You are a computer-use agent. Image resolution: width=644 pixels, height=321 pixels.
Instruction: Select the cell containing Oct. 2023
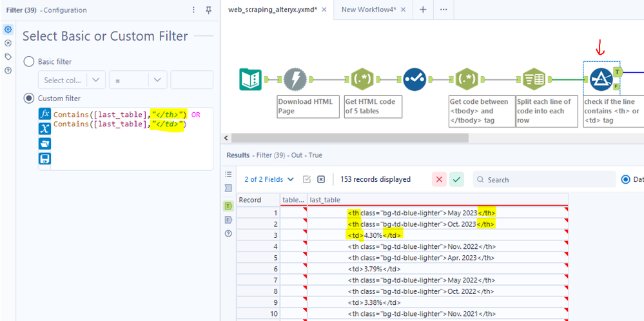click(x=438, y=224)
